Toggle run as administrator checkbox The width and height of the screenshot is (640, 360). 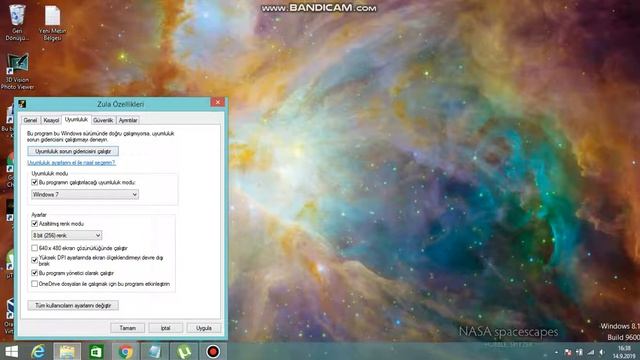click(35, 273)
